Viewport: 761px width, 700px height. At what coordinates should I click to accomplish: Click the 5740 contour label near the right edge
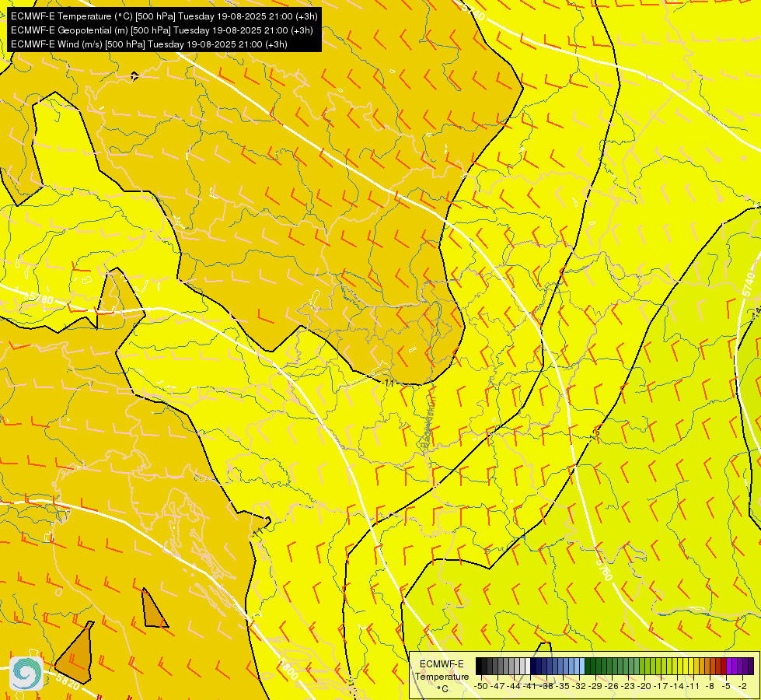tap(749, 285)
